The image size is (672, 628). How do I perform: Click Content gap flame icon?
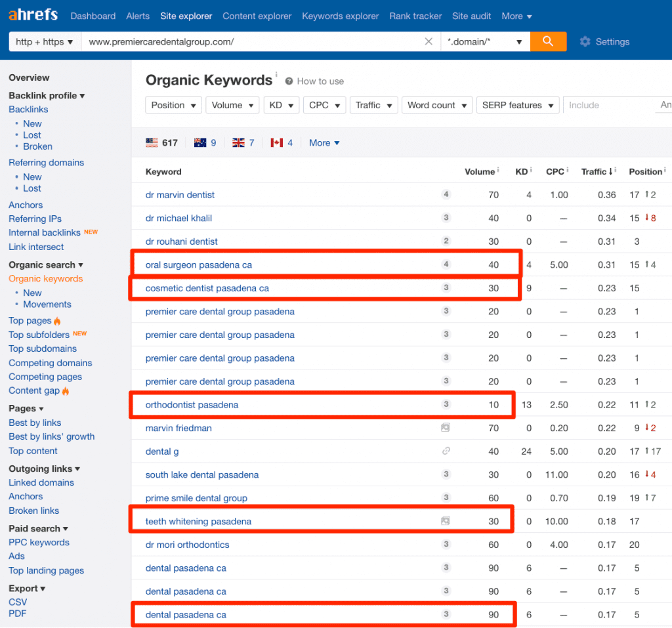[x=66, y=391]
